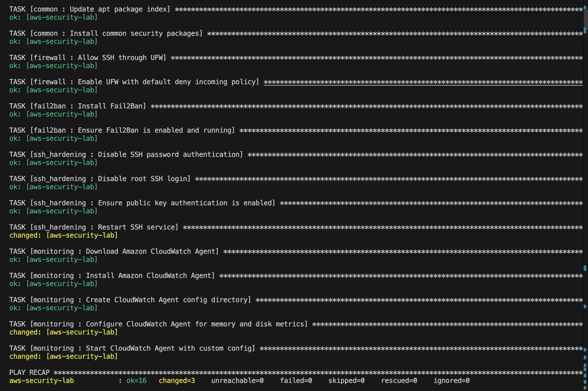The height and width of the screenshot is (391, 588).
Task: Click 'Create CloudWatch Agent config directory' task line
Action: click(296, 300)
